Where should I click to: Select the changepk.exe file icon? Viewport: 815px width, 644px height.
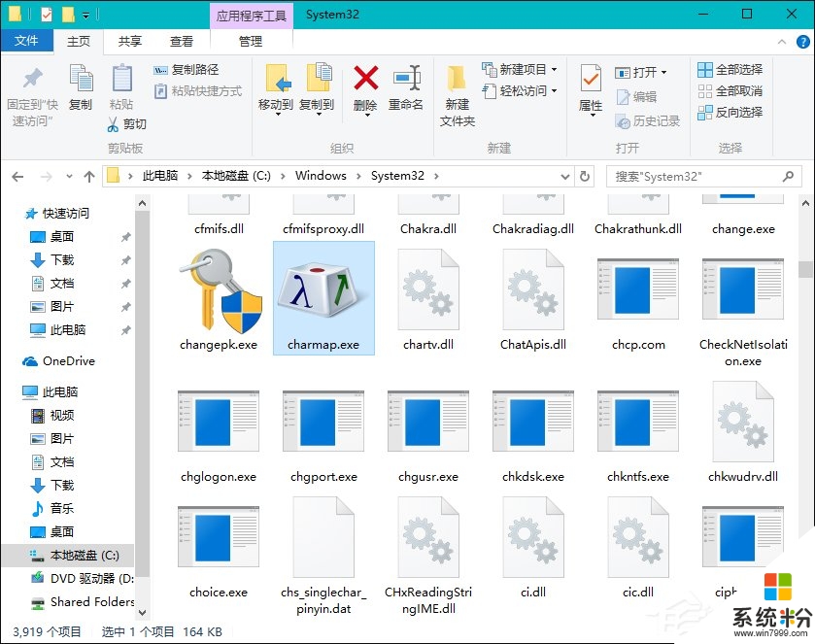(218, 291)
